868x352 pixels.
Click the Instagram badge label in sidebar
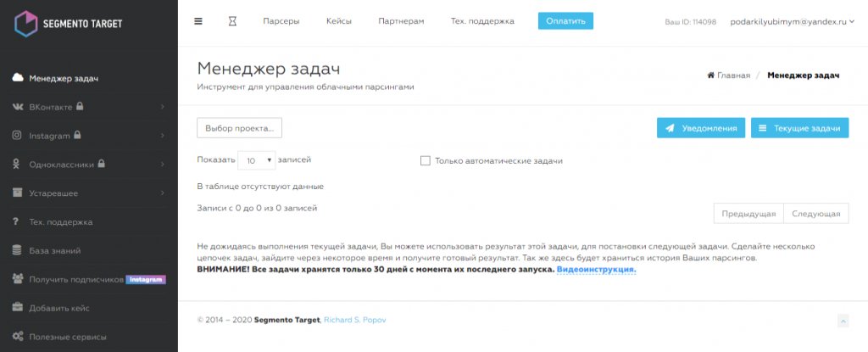tap(146, 279)
